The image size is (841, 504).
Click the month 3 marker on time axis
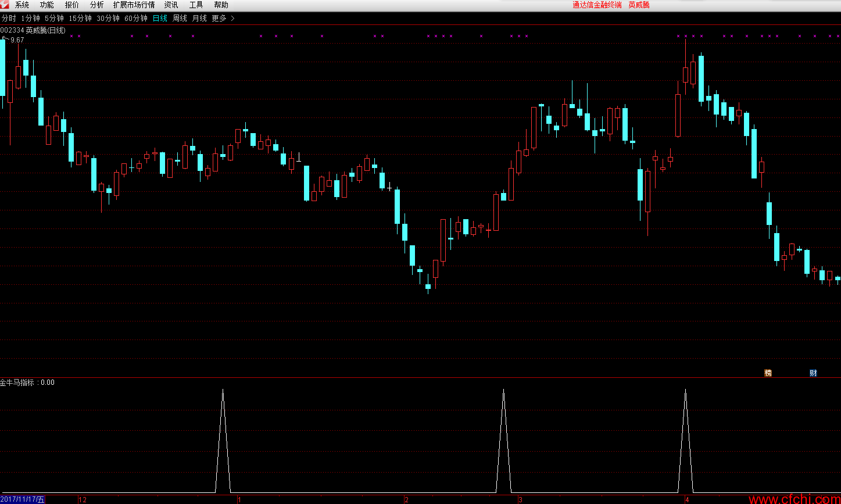coord(520,499)
